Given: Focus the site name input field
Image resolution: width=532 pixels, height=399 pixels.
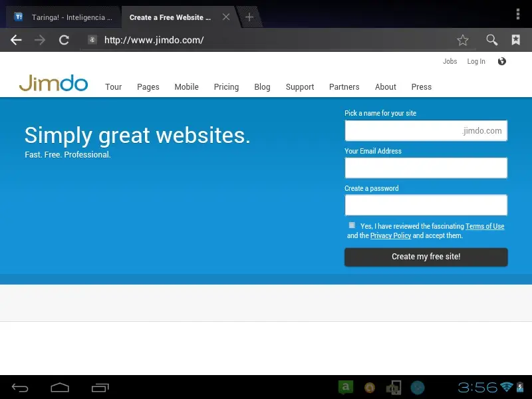Looking at the screenshot, I should pyautogui.click(x=426, y=130).
